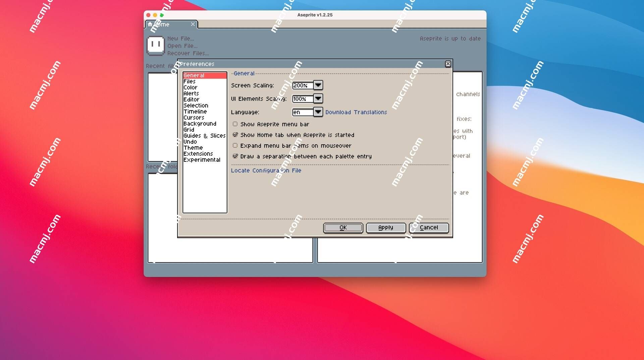Select the Cursors preferences section

pyautogui.click(x=205, y=117)
